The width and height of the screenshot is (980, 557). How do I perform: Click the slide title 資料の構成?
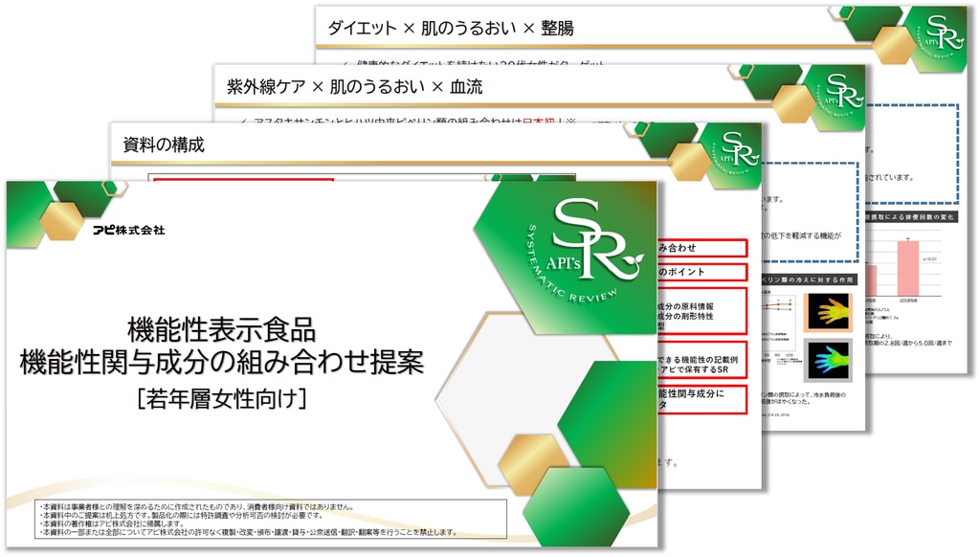click(164, 145)
